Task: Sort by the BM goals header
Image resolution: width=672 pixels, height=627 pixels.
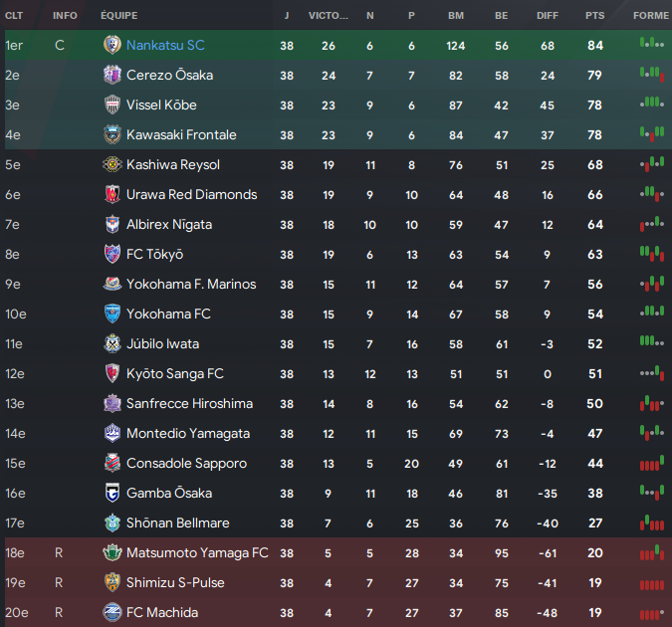Action: (456, 16)
